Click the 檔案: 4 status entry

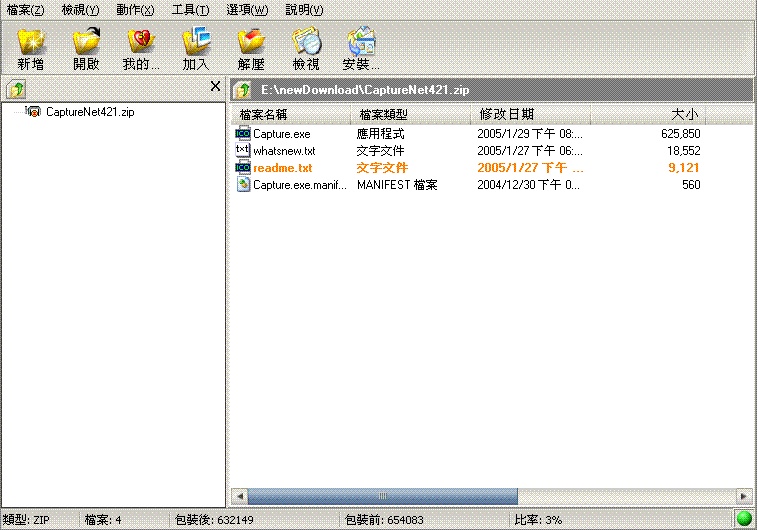(x=103, y=520)
